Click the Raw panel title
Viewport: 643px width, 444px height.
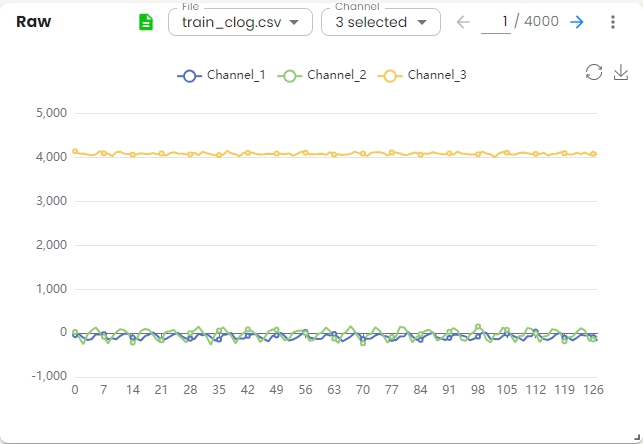tap(34, 22)
